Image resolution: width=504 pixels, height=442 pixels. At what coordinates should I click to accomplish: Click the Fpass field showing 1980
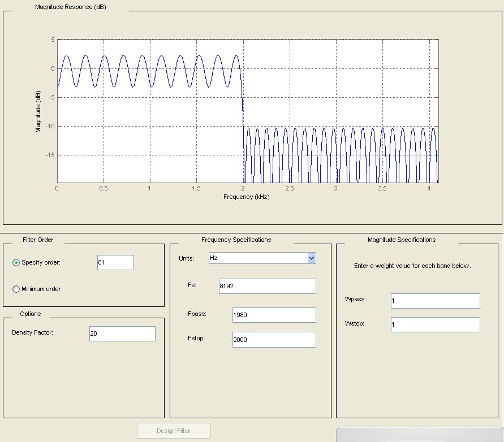[274, 315]
